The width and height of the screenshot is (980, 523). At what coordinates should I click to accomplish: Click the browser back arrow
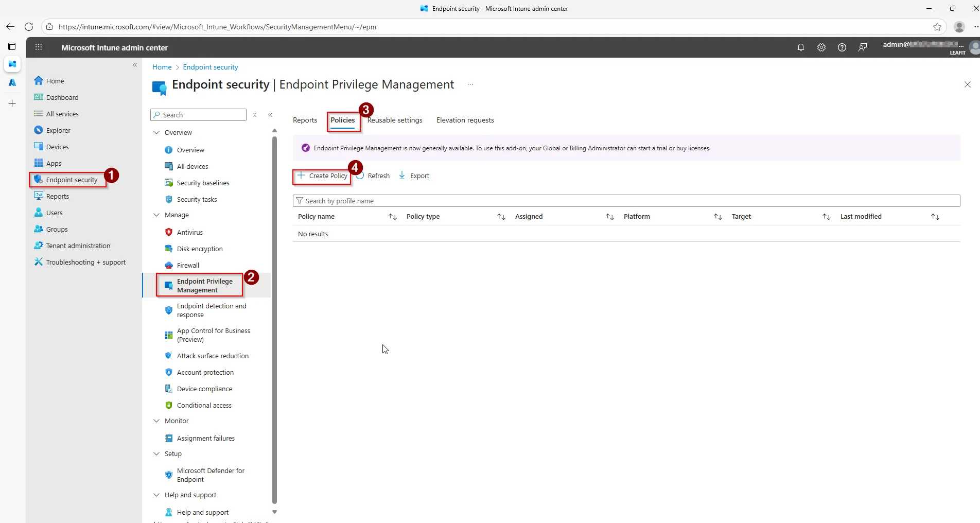pos(10,27)
